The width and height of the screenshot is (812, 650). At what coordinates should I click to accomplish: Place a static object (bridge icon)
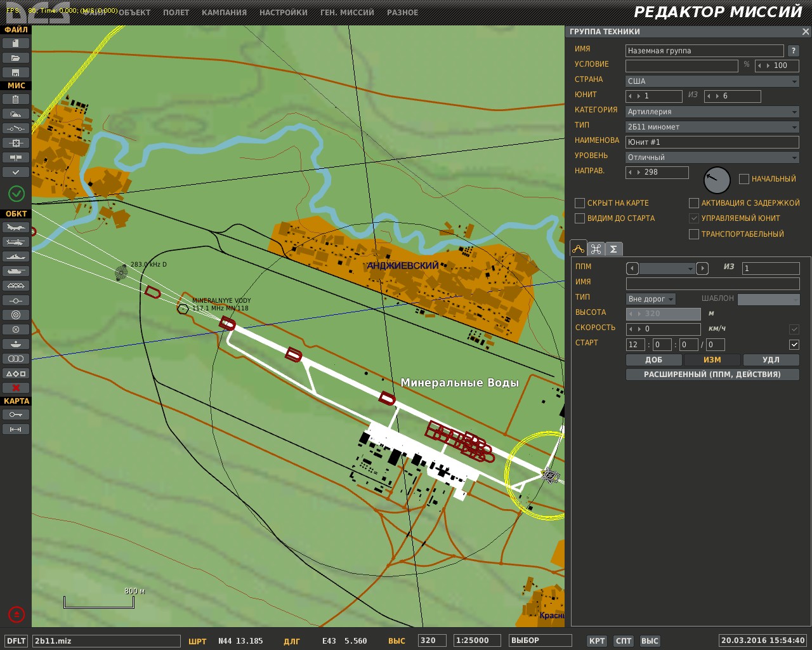coord(16,286)
